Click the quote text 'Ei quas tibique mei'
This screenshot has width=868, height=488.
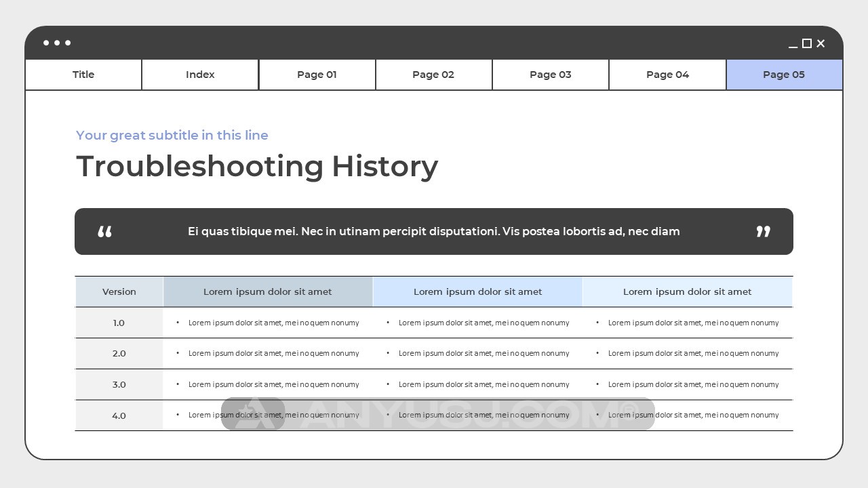coord(242,231)
